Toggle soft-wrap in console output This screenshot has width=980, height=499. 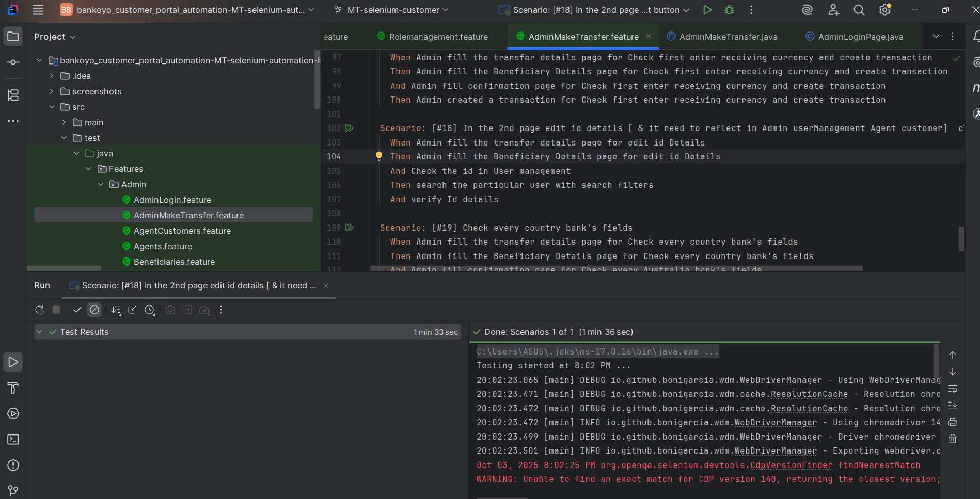tap(953, 389)
